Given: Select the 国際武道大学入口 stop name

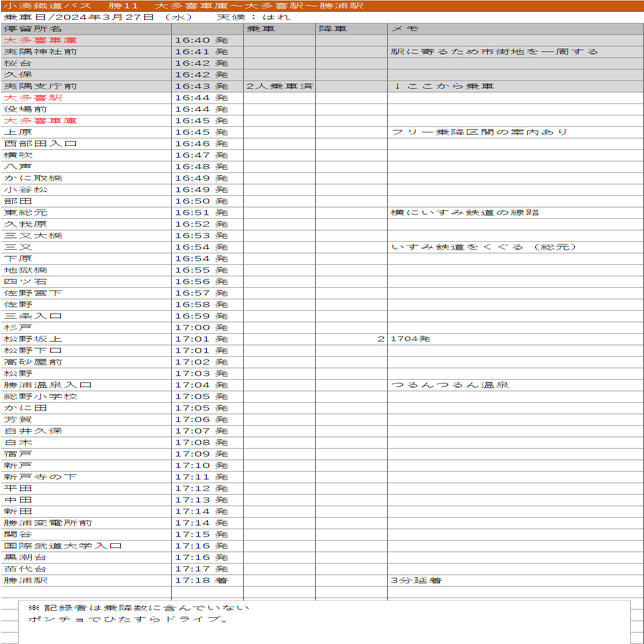Looking at the screenshot, I should (62, 546).
